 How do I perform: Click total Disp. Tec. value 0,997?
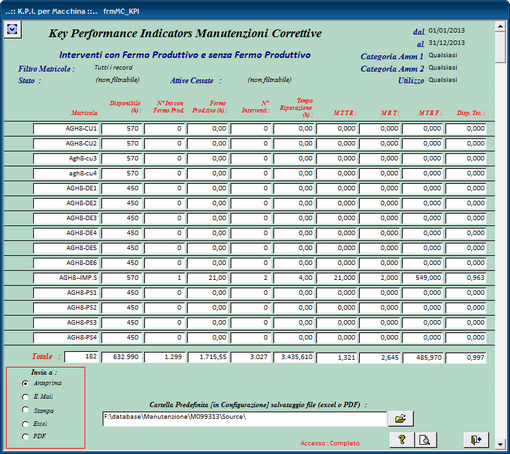[466, 358]
